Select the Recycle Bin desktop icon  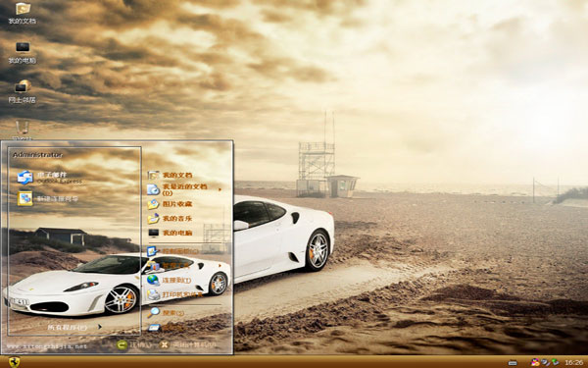pyautogui.click(x=23, y=130)
